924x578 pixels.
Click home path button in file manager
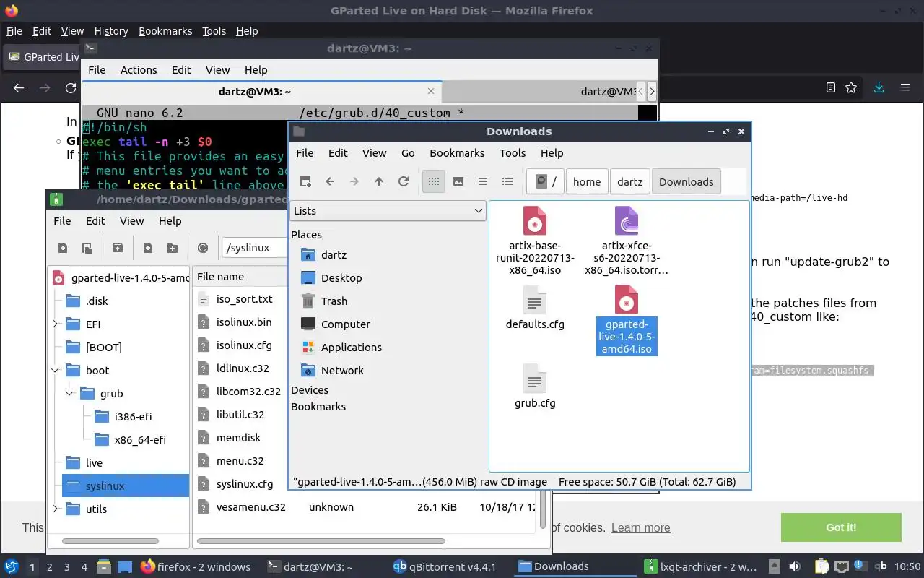pos(587,181)
